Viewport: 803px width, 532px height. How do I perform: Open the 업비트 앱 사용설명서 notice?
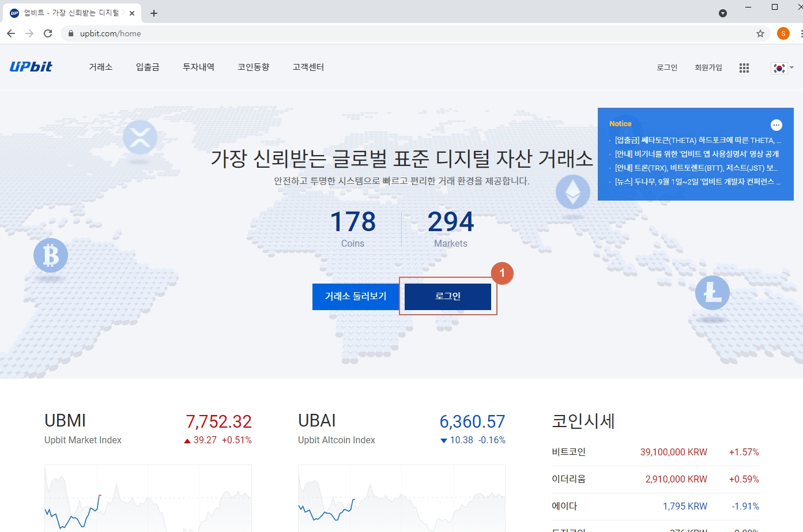[x=697, y=154]
